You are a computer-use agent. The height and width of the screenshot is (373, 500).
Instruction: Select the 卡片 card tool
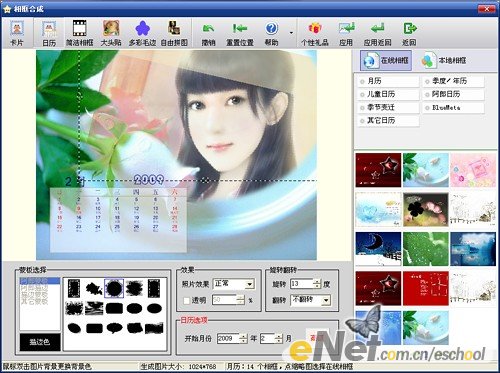coord(16,33)
